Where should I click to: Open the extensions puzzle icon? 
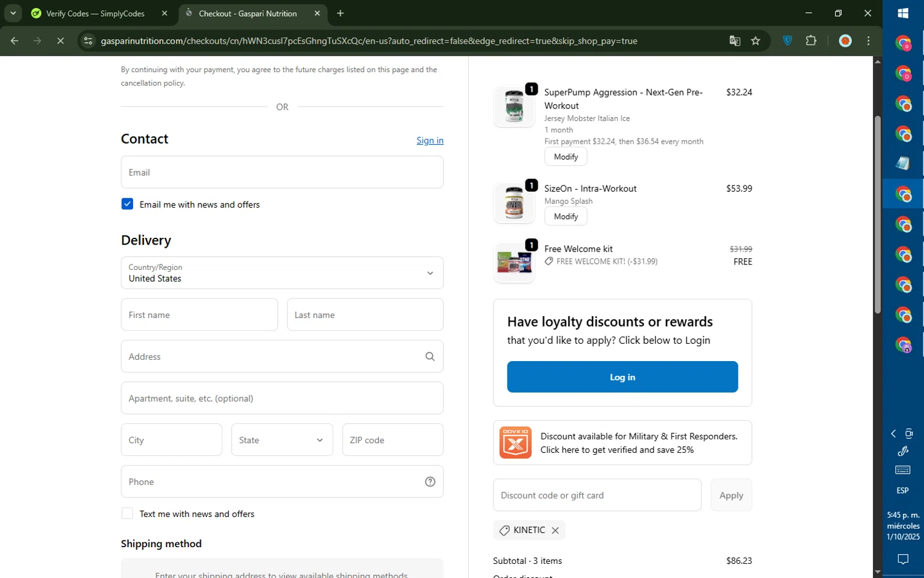click(x=811, y=41)
